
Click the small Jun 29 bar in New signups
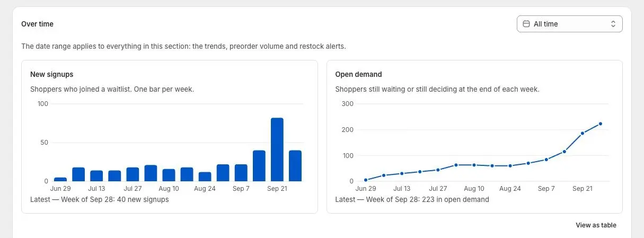[60, 179]
